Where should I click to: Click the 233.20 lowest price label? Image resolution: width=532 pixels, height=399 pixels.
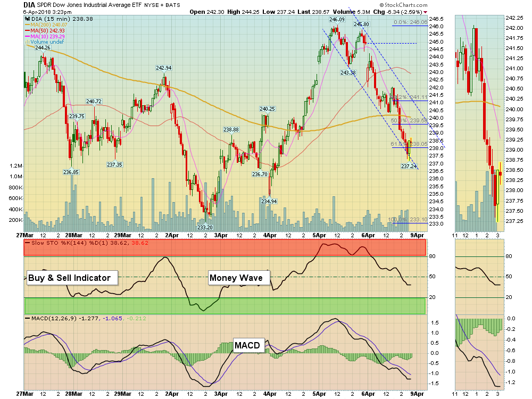click(205, 227)
